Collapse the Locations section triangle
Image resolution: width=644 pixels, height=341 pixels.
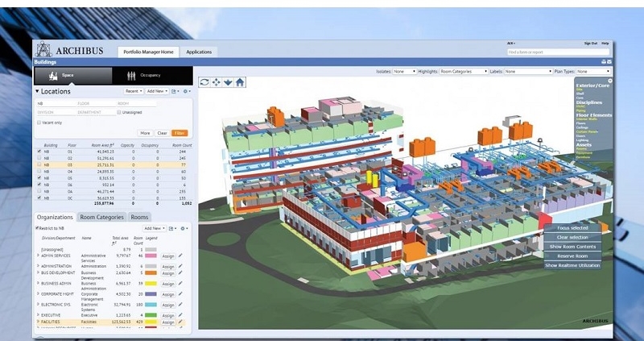(x=37, y=91)
